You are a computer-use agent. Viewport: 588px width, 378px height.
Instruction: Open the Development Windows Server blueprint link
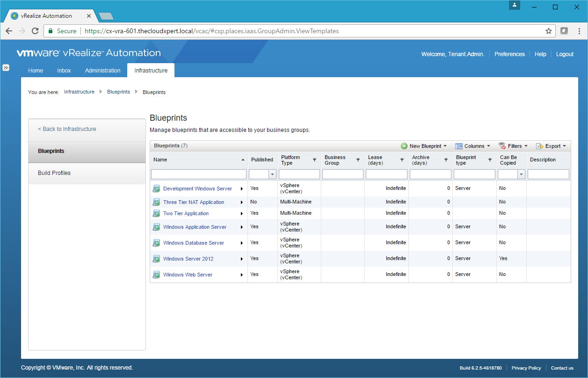pos(197,189)
